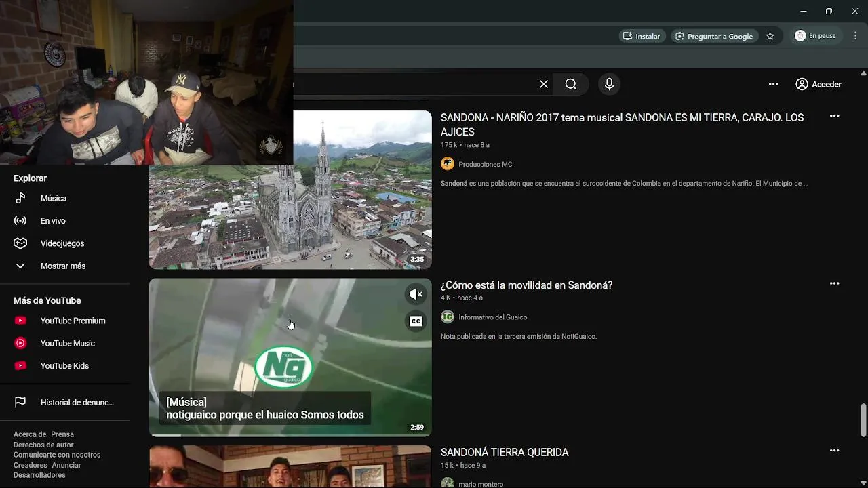The image size is (868, 488).
Task: Click the Instalar app button in address bar
Action: pos(642,36)
